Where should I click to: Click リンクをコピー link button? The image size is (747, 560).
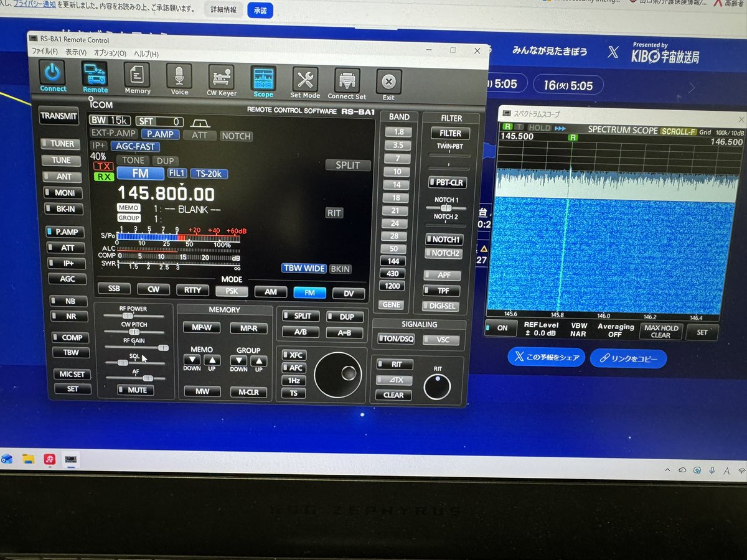[629, 358]
